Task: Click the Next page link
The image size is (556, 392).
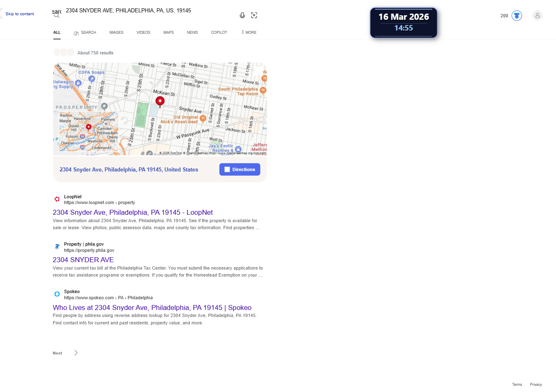Action: (x=57, y=353)
